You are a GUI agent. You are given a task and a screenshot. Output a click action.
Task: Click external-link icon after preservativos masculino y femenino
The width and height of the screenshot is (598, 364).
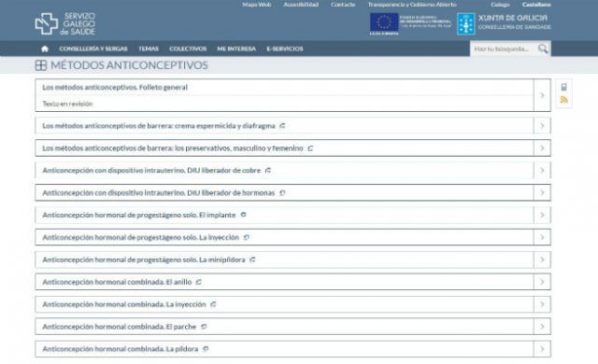click(x=310, y=148)
